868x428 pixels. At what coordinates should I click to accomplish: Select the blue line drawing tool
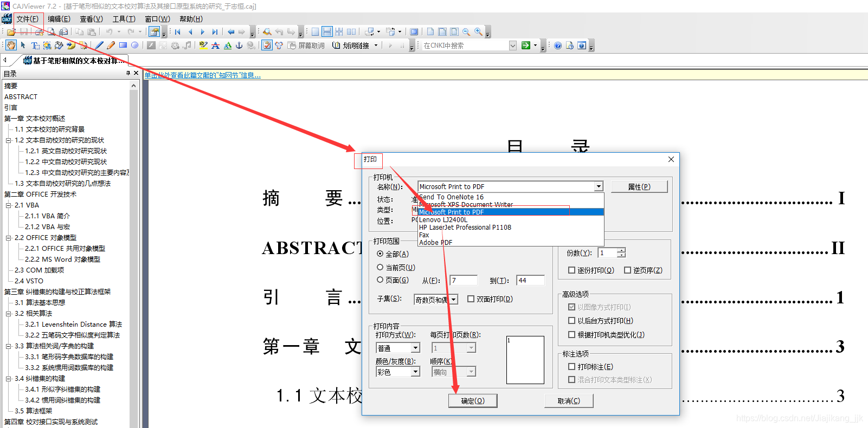99,45
